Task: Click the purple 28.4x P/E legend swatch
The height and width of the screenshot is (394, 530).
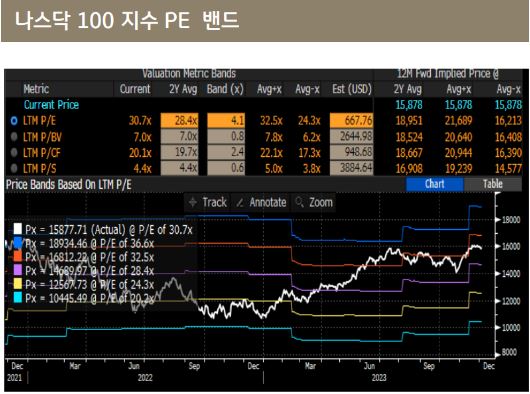Action: [x=18, y=270]
